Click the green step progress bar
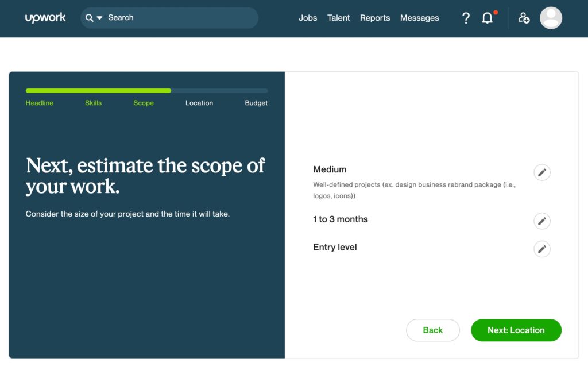588x370 pixels. point(98,91)
